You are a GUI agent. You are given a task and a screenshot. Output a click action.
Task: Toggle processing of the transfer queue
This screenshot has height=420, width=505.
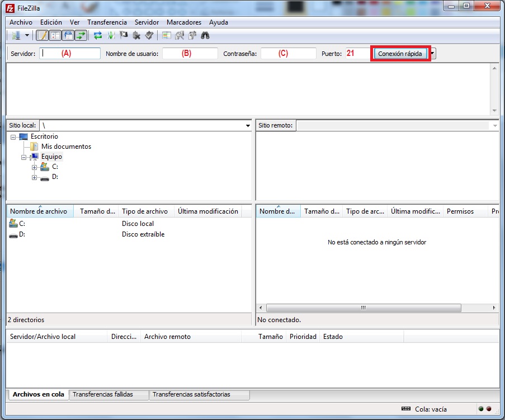pos(111,35)
